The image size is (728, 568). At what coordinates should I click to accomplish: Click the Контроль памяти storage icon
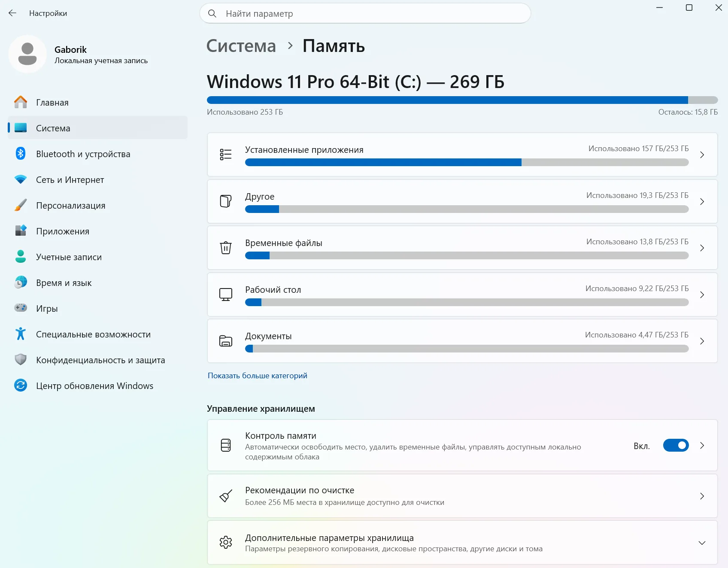tap(226, 445)
